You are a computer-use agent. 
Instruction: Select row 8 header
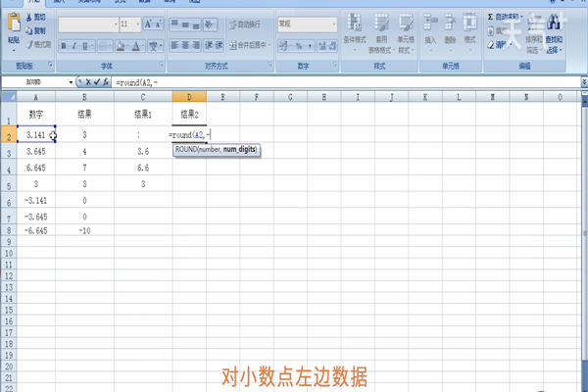(9, 230)
